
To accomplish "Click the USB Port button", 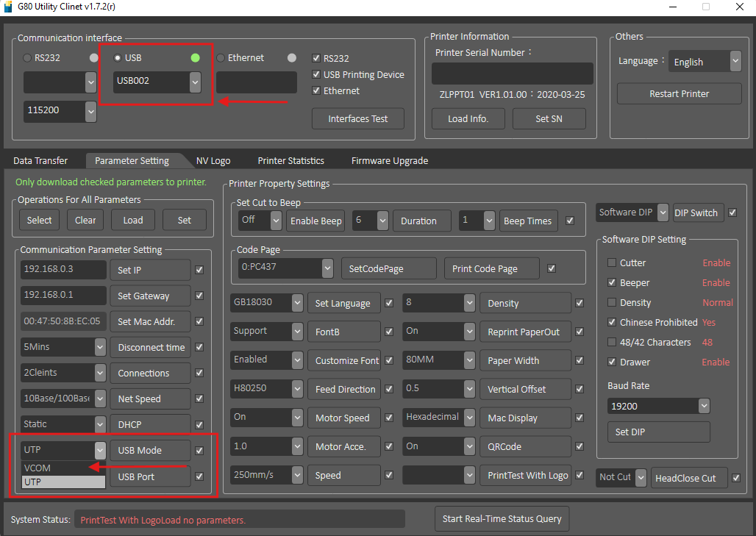I will (151, 476).
